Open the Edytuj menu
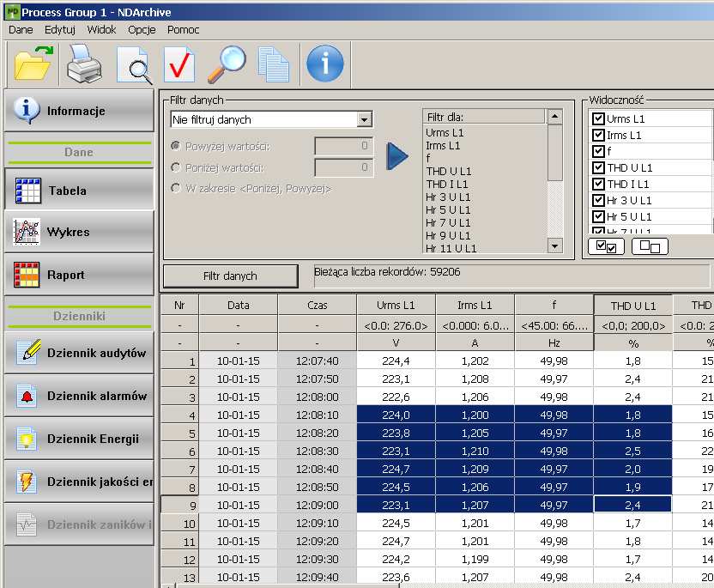 (x=60, y=29)
